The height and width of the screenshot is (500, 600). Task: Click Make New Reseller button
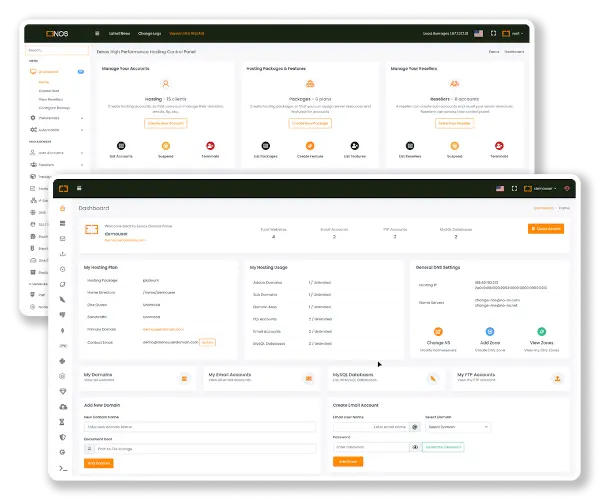(455, 124)
